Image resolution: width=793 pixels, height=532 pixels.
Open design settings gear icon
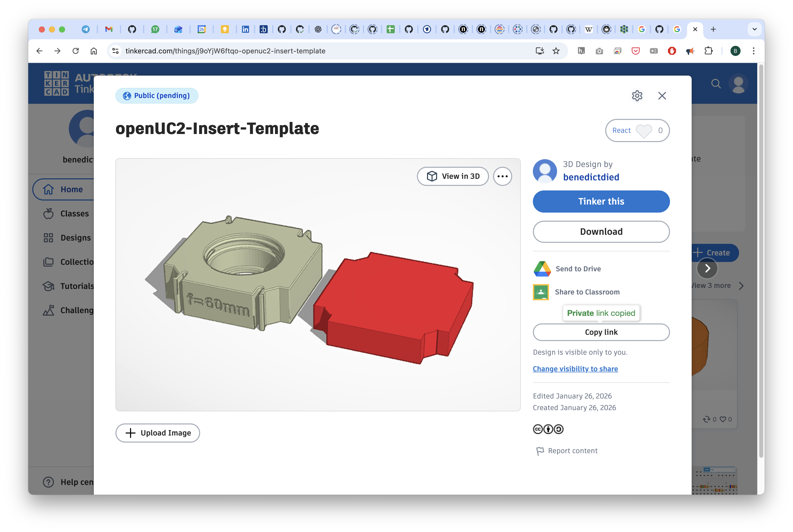click(x=637, y=96)
